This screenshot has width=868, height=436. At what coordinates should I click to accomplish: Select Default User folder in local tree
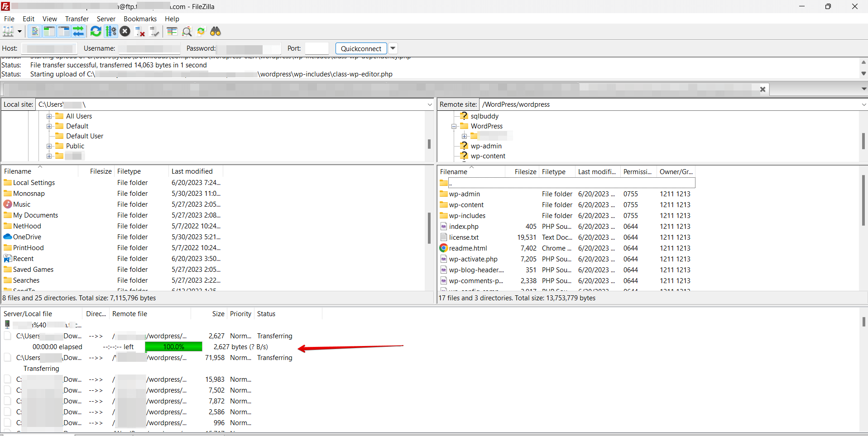click(85, 136)
